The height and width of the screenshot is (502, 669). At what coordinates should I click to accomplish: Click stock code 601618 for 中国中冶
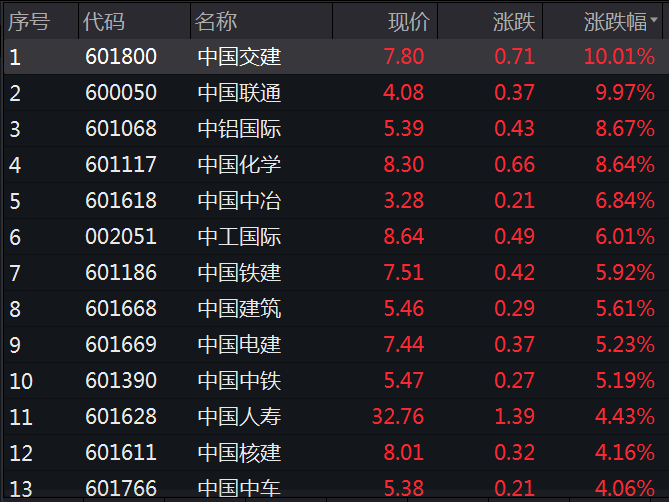121,201
